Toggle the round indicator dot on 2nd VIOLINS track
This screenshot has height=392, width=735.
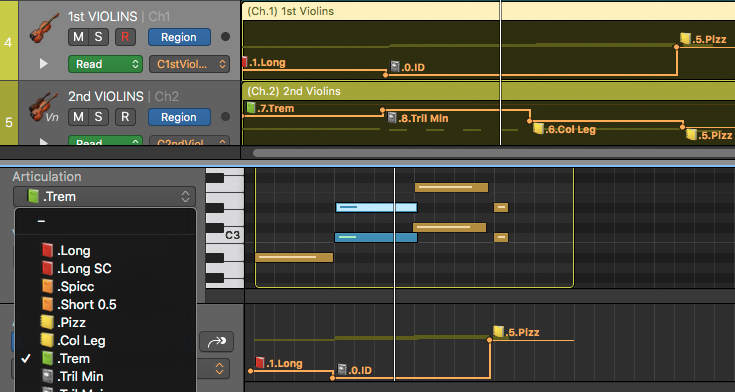(225, 116)
